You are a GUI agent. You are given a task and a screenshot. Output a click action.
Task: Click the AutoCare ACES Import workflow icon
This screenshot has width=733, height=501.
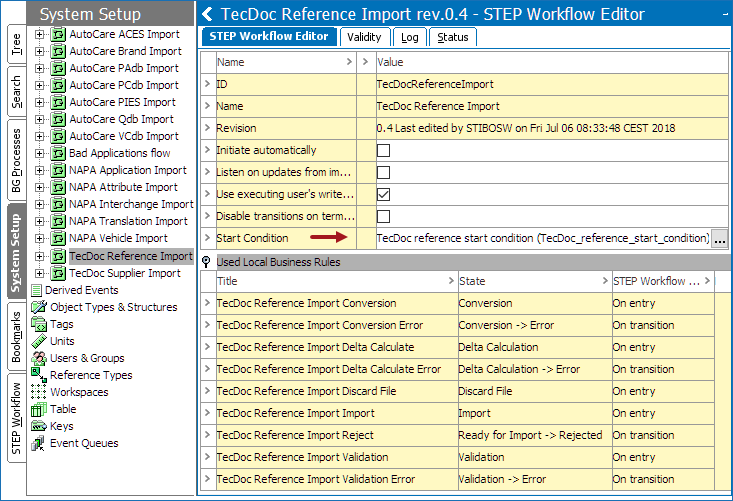tap(58, 34)
